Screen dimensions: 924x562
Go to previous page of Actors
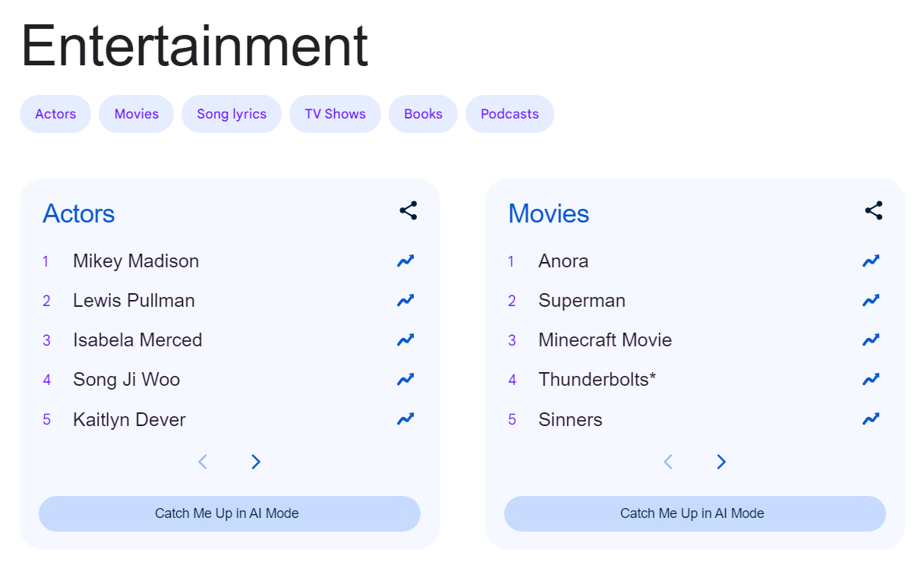pyautogui.click(x=203, y=462)
